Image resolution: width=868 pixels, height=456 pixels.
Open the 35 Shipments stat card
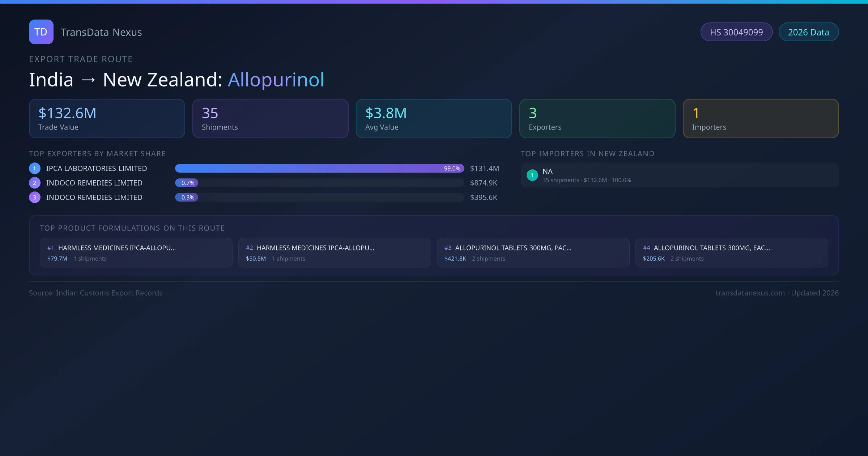pyautogui.click(x=270, y=119)
